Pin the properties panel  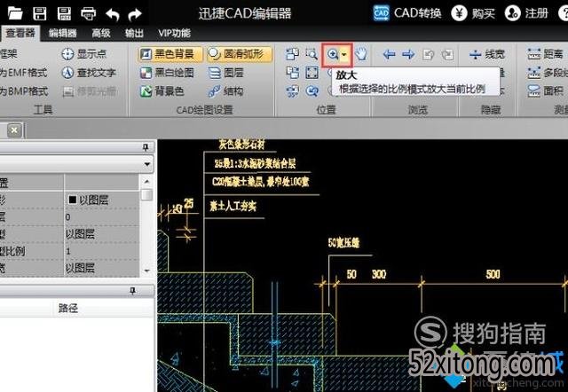(x=146, y=147)
